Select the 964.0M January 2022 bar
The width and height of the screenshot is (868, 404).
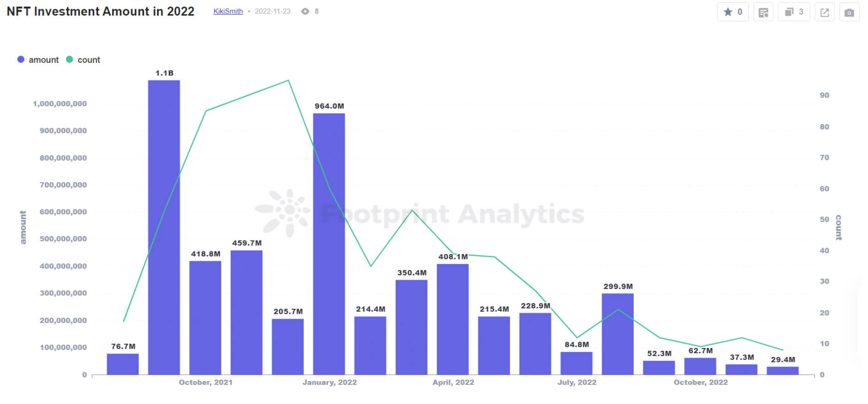329,244
